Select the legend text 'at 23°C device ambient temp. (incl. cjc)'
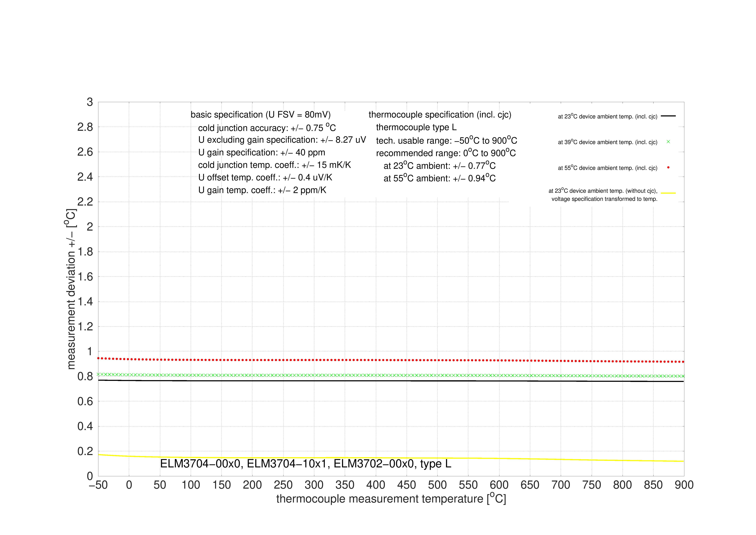The width and height of the screenshot is (756, 535). pos(607,116)
